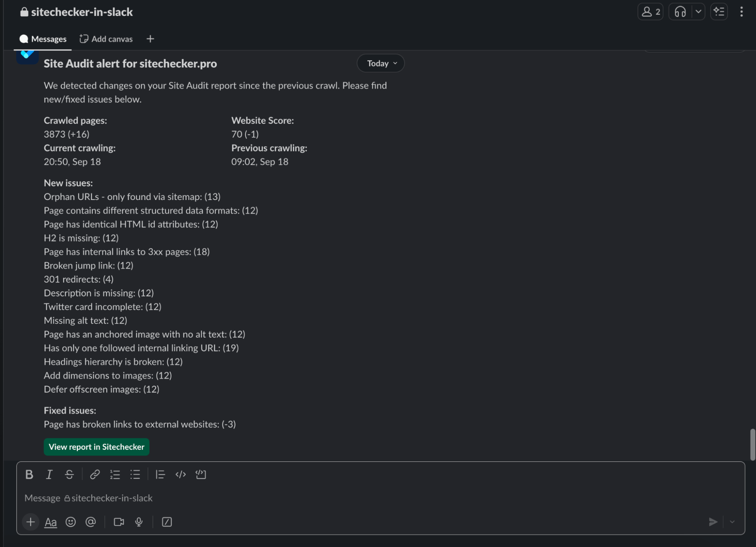This screenshot has width=756, height=547.
Task: Select Add canvas tab
Action: click(106, 39)
